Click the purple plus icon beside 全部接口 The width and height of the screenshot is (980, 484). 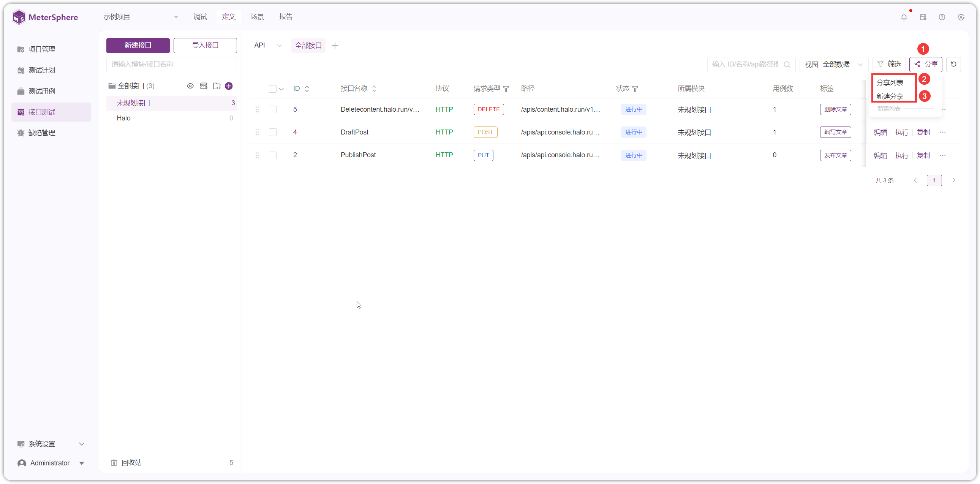tap(229, 86)
